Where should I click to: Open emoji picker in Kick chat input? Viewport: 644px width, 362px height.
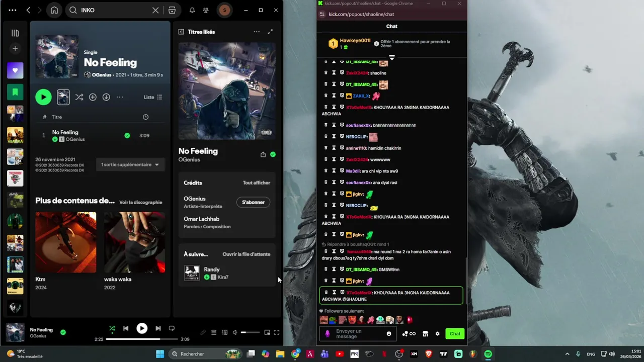389,334
